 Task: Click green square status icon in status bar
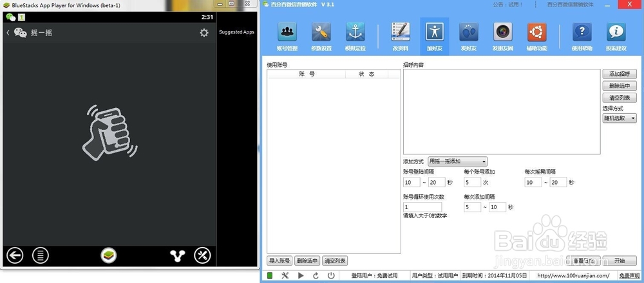[270, 276]
